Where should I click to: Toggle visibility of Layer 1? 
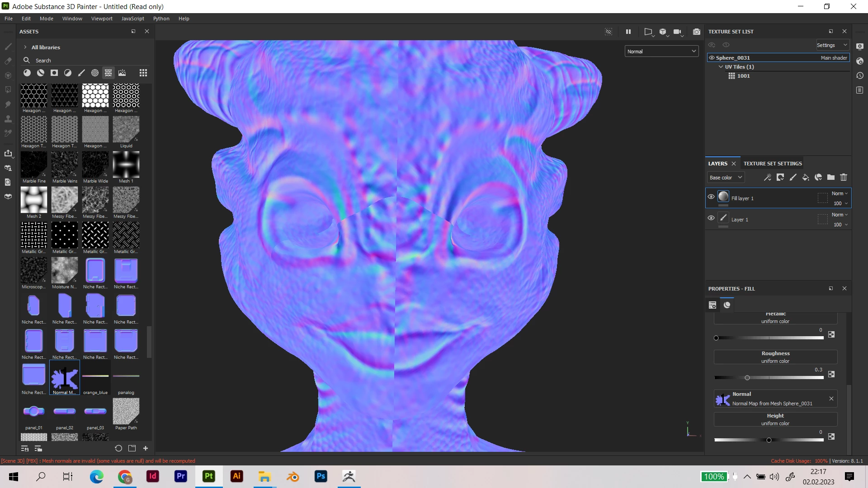click(711, 218)
